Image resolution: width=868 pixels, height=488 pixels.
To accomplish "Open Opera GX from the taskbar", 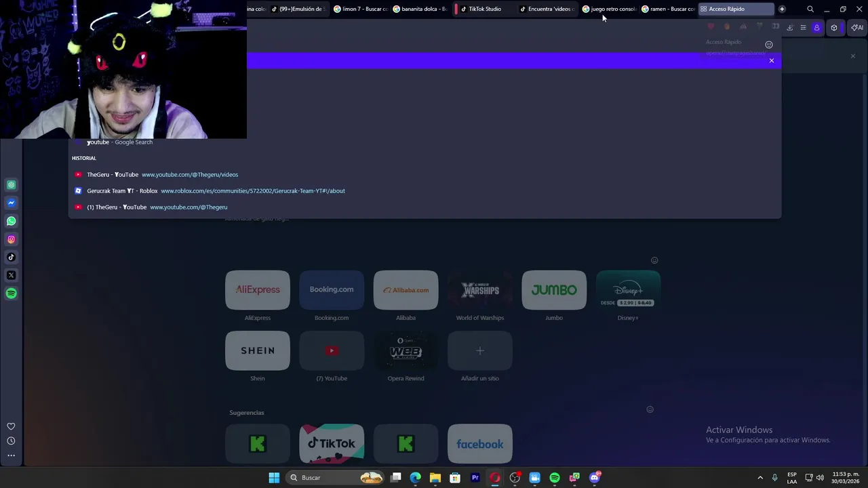I will [x=495, y=478].
